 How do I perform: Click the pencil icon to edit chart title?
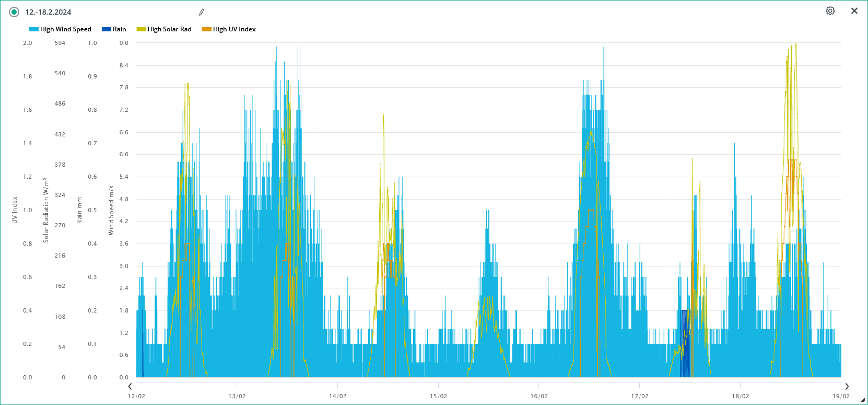tap(202, 12)
